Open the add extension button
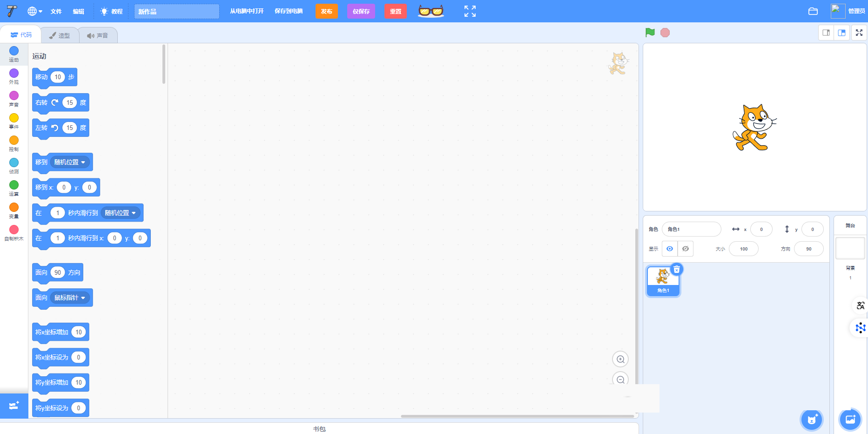Image resolution: width=868 pixels, height=434 pixels. pos(14,406)
